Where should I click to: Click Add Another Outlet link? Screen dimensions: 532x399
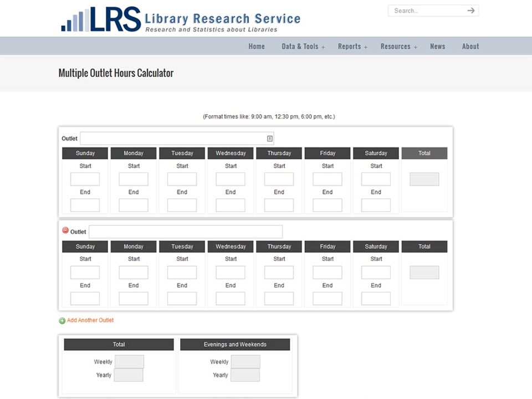coord(90,320)
